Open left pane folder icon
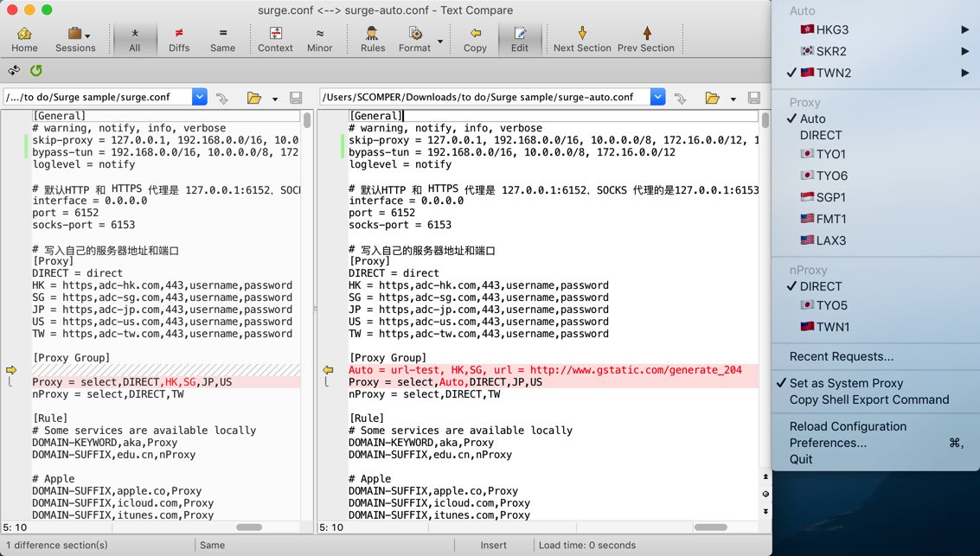The image size is (980, 556). 253,98
